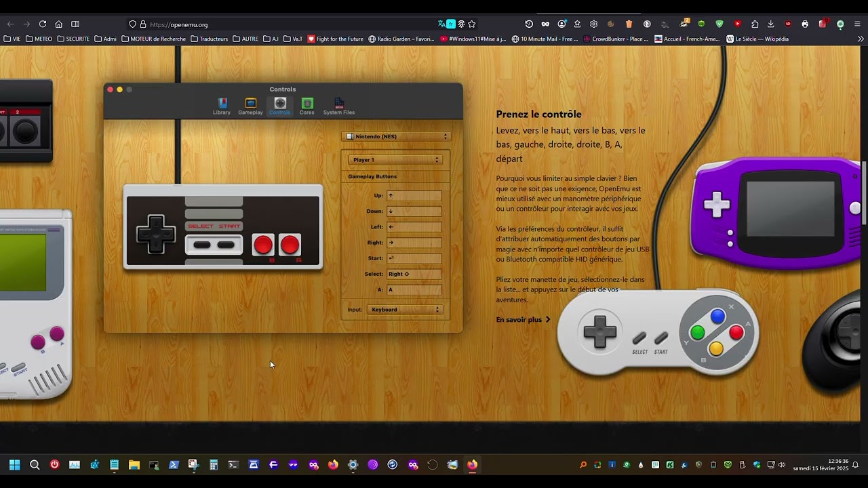This screenshot has width=868, height=488.
Task: Open the Traducteurs bookmarks folder
Action: point(210,39)
